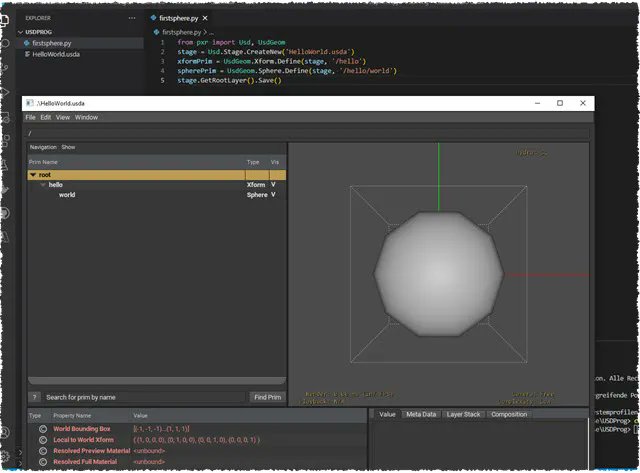Open Explorer more actions ellipsis in VS Code
Screen dimensions: 640x473
coord(132,18)
